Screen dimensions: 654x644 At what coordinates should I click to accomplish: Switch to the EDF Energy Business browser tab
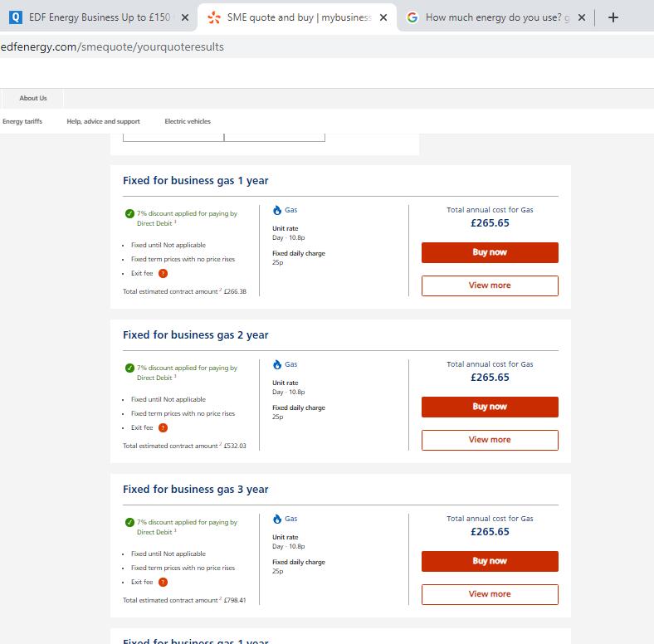tap(99, 17)
